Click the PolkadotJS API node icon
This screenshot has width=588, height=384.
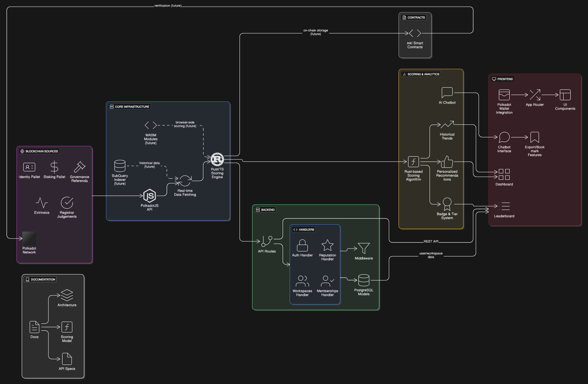(150, 196)
